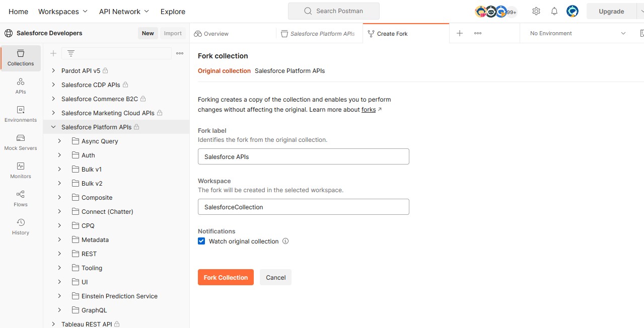Select the APIs sidebar icon
Viewport: 644px width, 328px height.
point(20,86)
